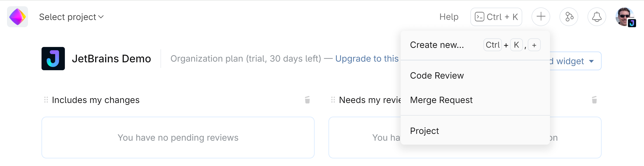This screenshot has width=644, height=166.
Task: Choose Merge Request from the menu
Action: click(x=441, y=100)
